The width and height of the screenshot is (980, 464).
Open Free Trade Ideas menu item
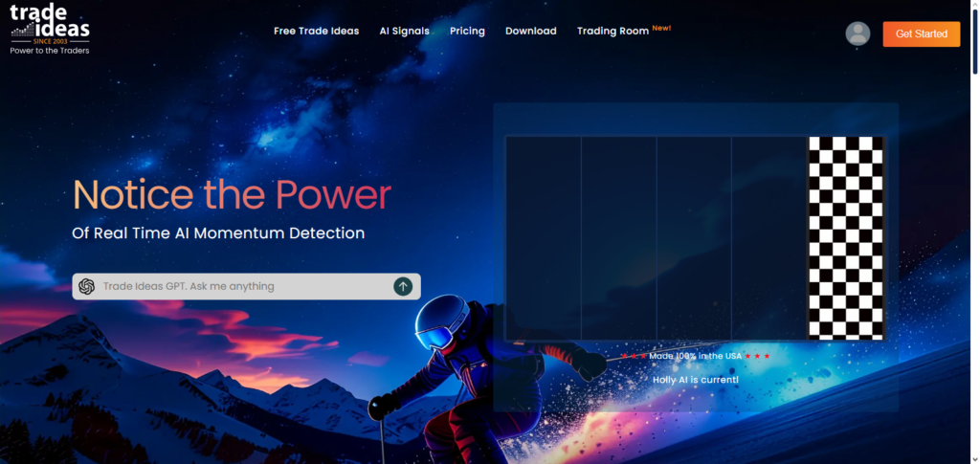pos(316,31)
